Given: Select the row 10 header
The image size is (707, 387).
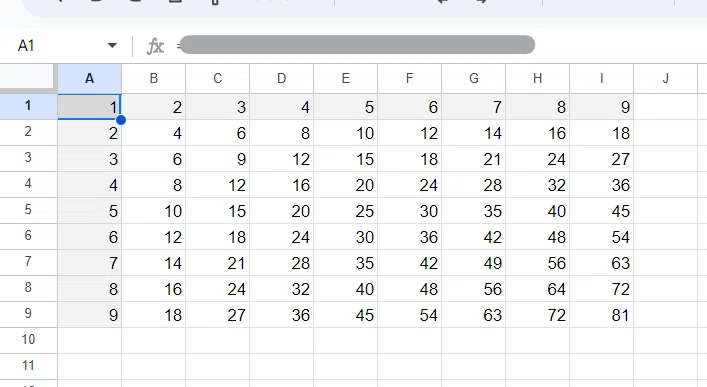Looking at the screenshot, I should click(x=28, y=340).
